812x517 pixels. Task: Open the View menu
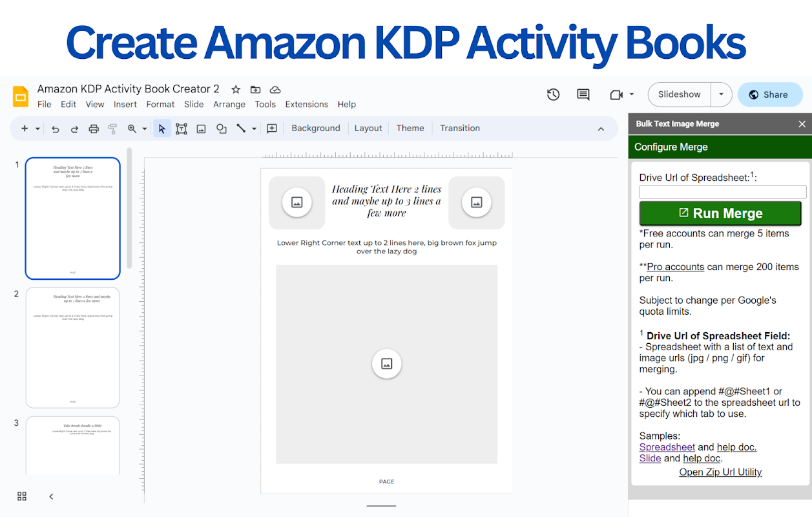click(x=95, y=104)
